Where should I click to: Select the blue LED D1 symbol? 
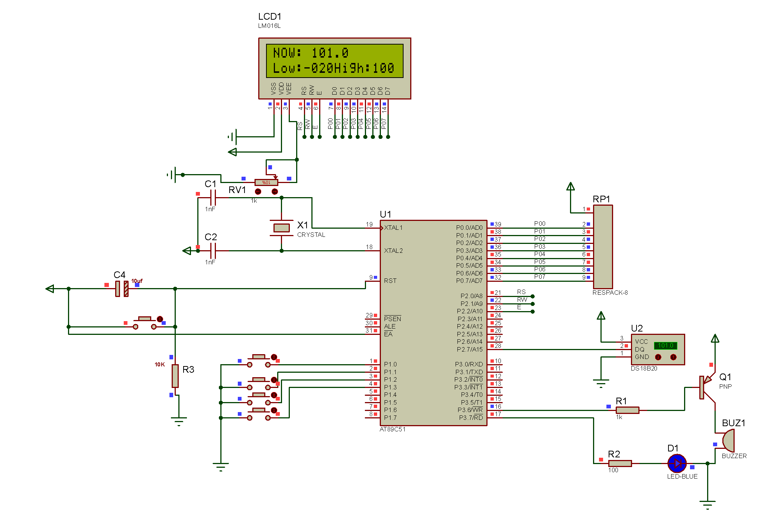[677, 463]
